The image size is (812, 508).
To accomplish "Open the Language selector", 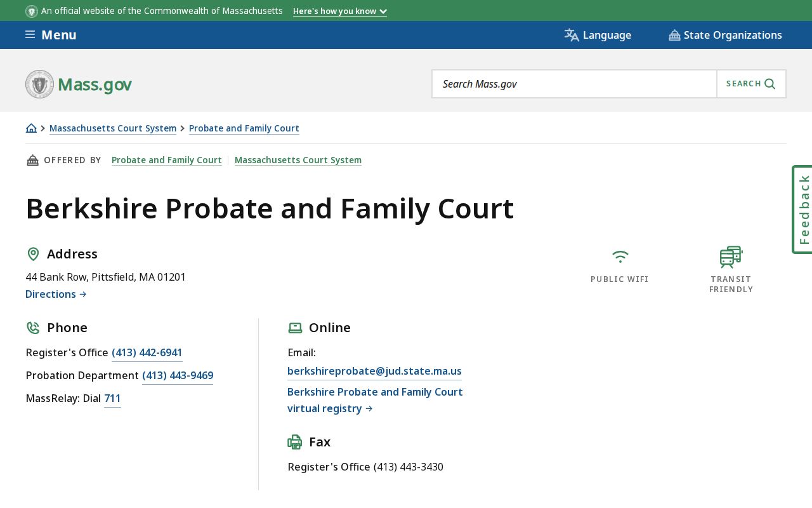I will tap(598, 35).
